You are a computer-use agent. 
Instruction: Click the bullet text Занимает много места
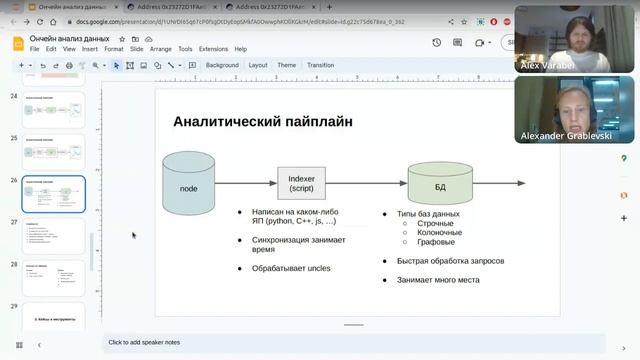click(438, 280)
